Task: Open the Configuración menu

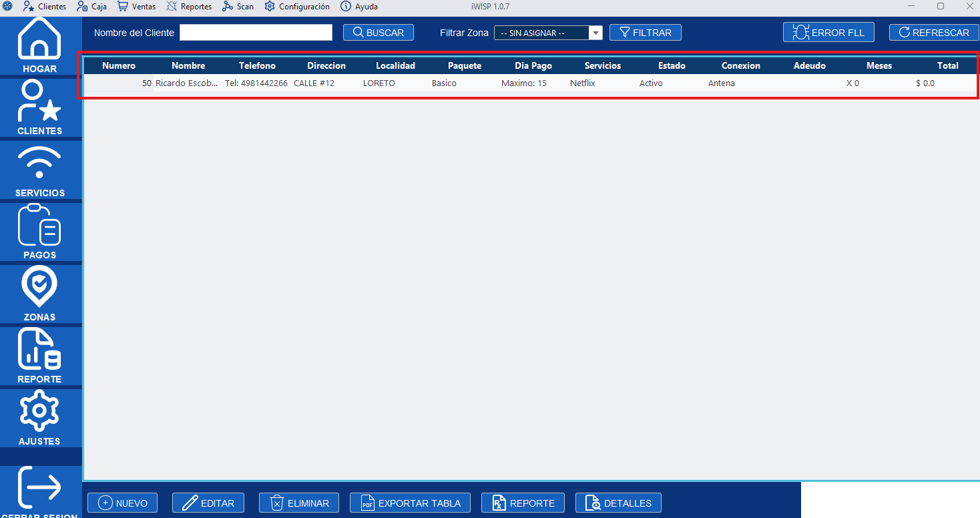Action: [296, 7]
